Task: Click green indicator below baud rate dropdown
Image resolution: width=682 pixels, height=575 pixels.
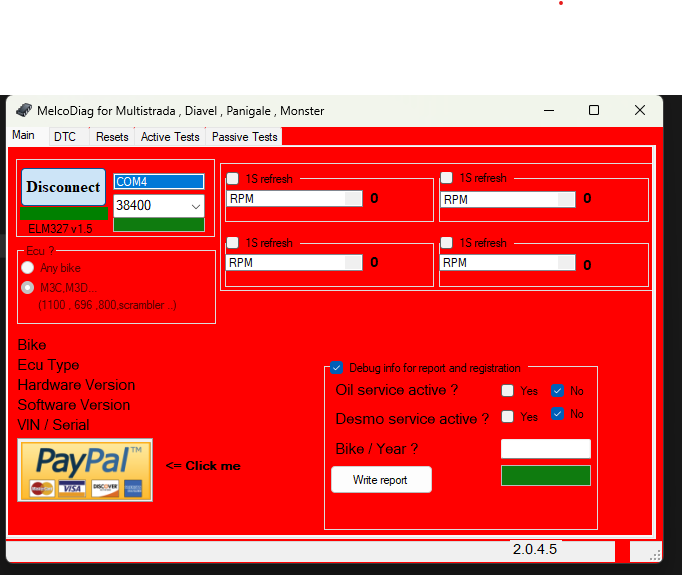Action: pos(159,224)
